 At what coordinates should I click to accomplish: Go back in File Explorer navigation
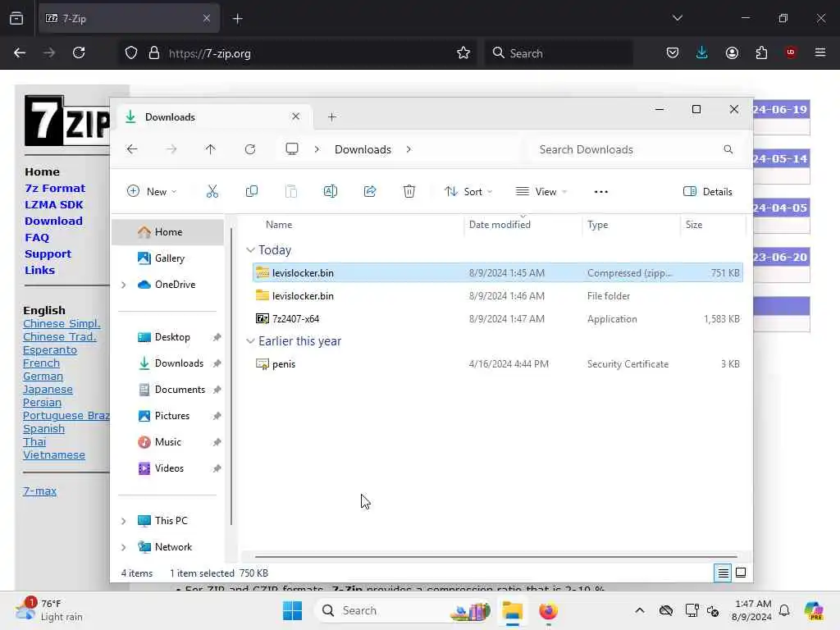pos(132,149)
